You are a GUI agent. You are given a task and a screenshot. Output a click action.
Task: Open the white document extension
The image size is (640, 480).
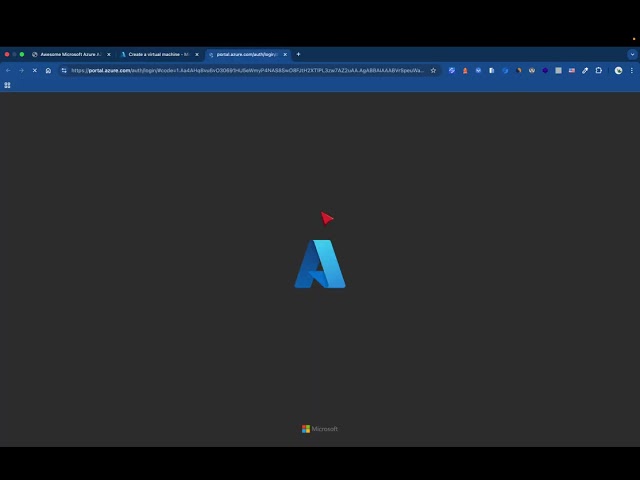[491, 71]
